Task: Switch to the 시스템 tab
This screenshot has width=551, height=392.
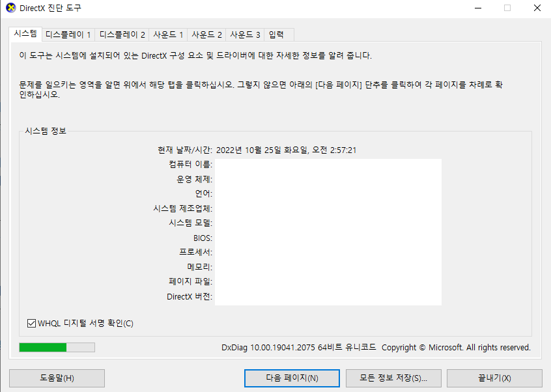Action: [25, 34]
